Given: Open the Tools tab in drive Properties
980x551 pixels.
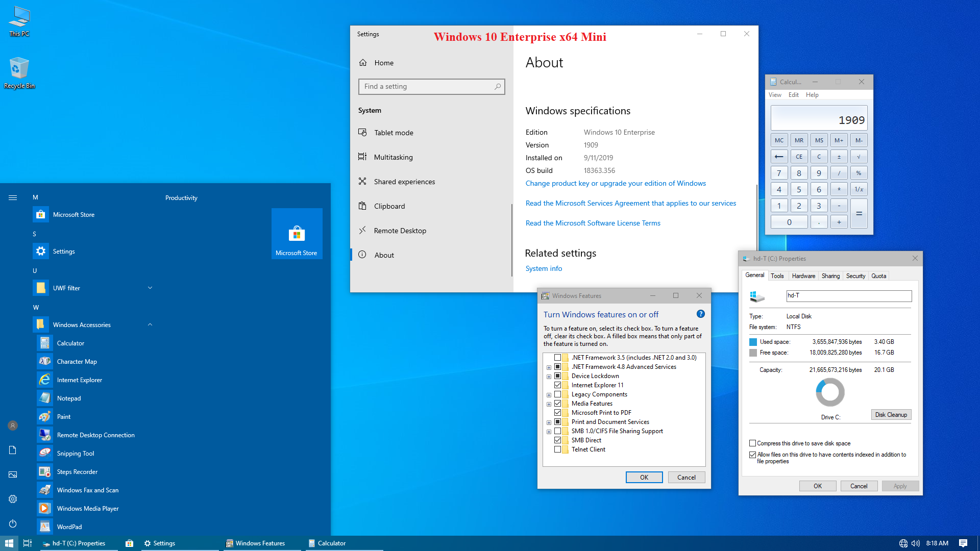Looking at the screenshot, I should (777, 276).
